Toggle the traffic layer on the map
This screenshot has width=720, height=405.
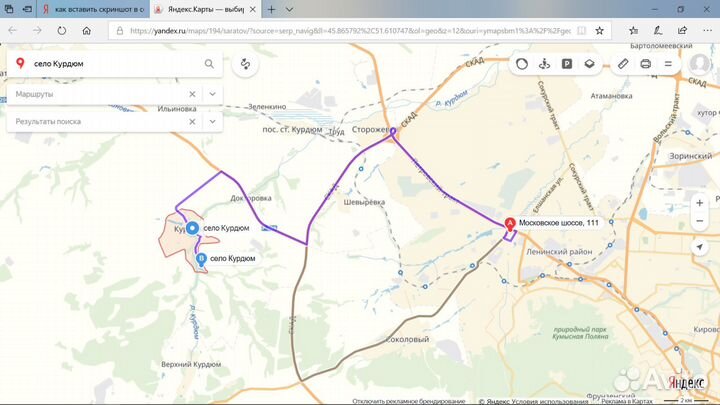pyautogui.click(x=521, y=64)
